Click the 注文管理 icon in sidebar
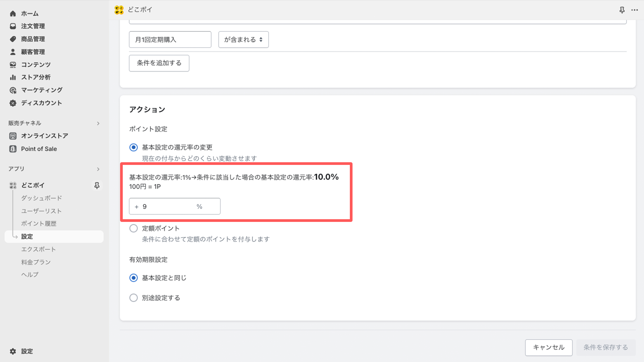644x362 pixels. coord(13,26)
